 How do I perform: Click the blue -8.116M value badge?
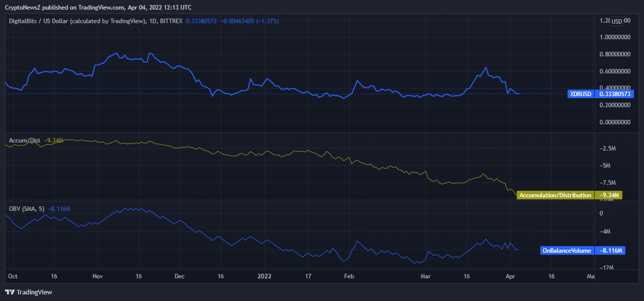click(x=610, y=250)
